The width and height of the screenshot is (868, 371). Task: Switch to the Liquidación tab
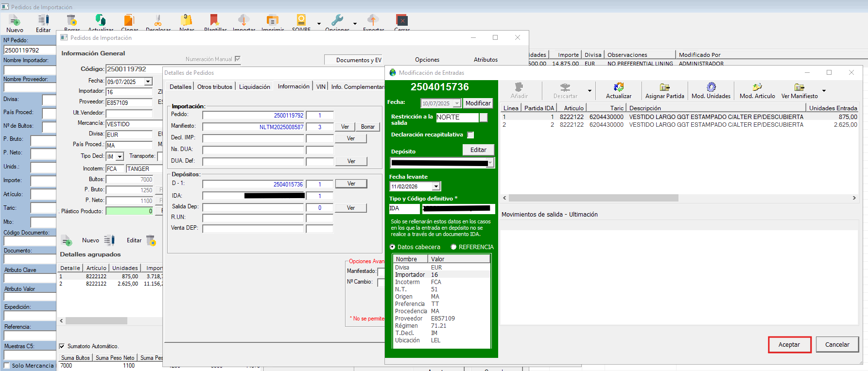[x=254, y=87]
